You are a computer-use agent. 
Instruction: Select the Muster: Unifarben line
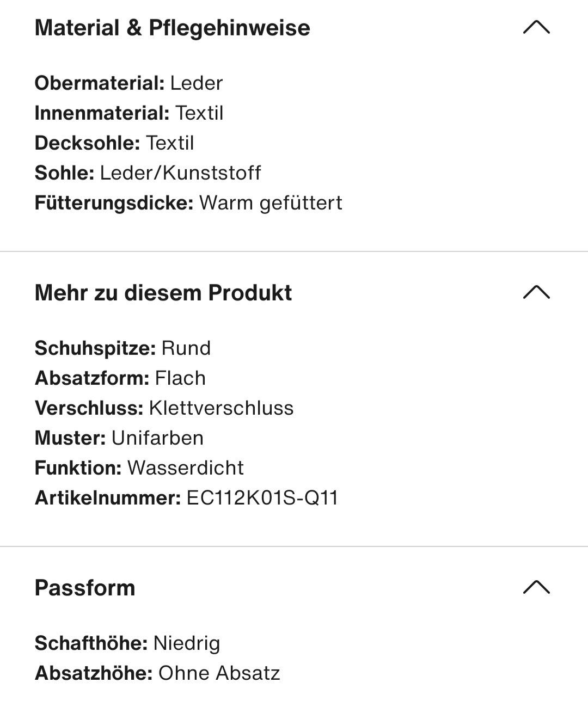(119, 438)
